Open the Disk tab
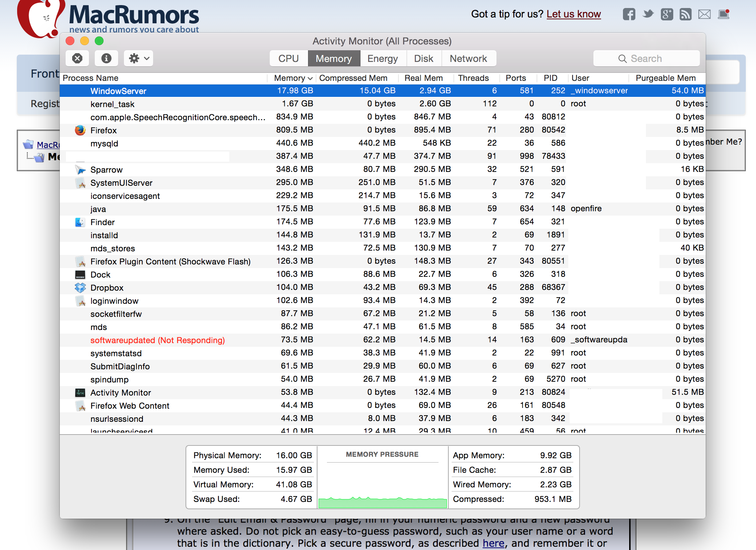Image resolution: width=756 pixels, height=550 pixels. 424,58
